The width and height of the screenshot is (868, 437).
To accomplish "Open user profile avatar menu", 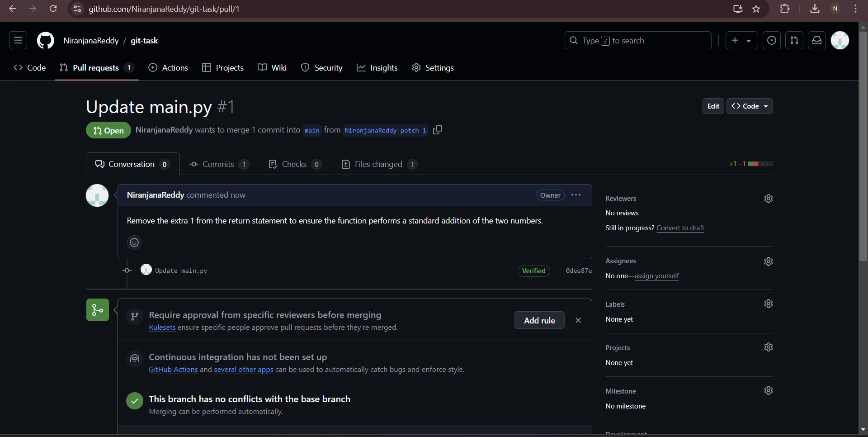I will click(840, 40).
